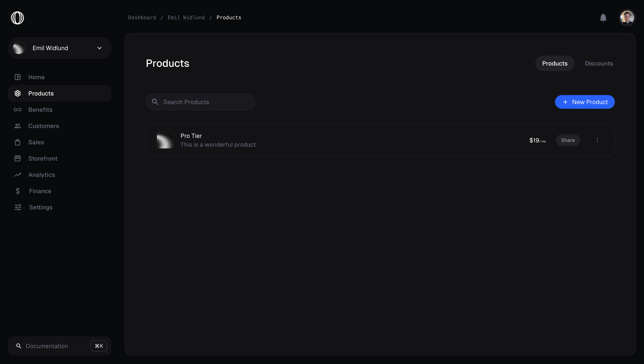Click the New Product button

(x=584, y=102)
